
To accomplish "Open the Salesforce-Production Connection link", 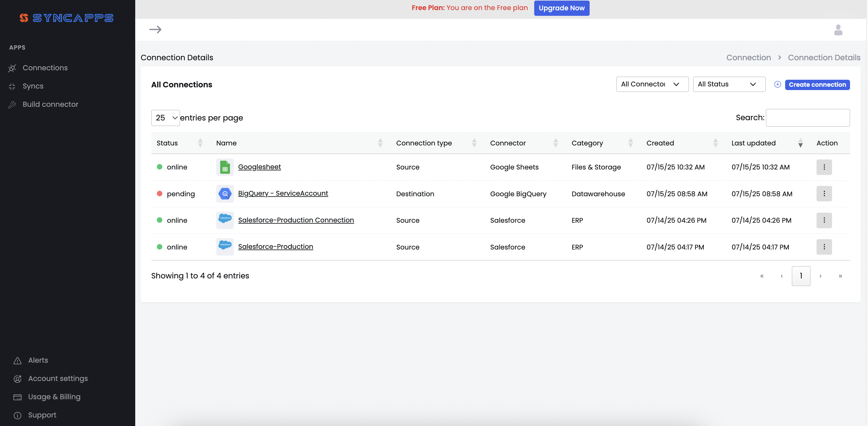I will 296,220.
